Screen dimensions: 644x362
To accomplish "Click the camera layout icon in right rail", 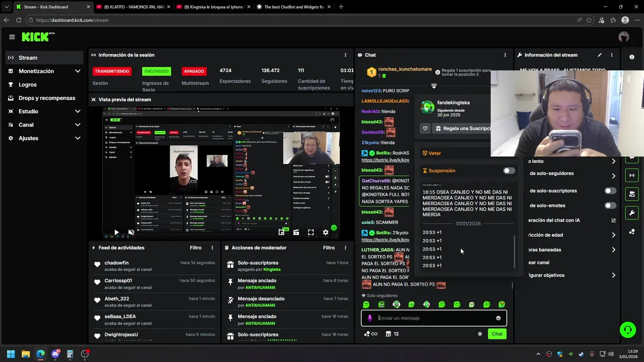I will (632, 194).
